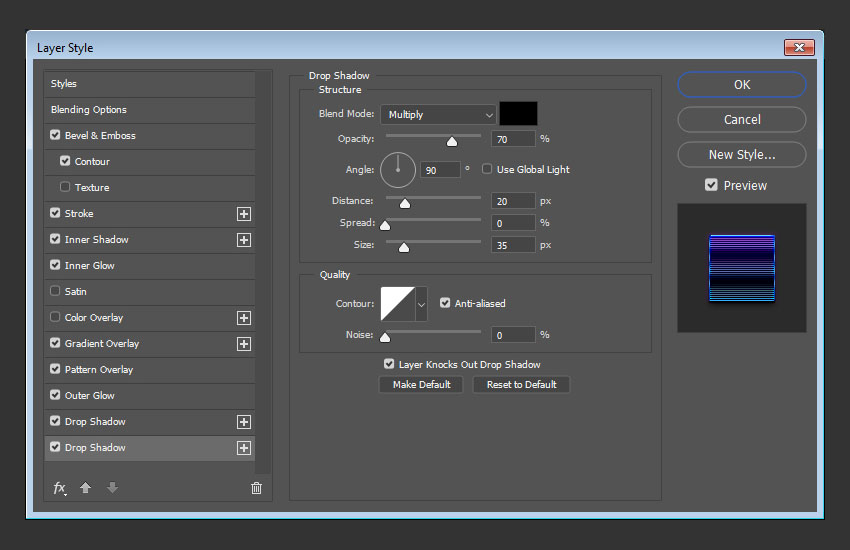Viewport: 850px width, 550px height.
Task: Click the Angle value field showing 90
Action: [x=440, y=170]
